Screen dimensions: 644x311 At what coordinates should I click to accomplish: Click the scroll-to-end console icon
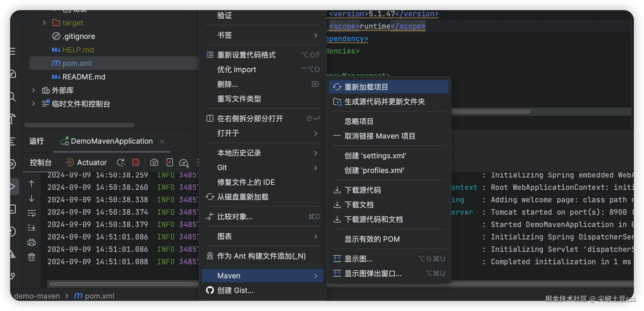pos(32,227)
